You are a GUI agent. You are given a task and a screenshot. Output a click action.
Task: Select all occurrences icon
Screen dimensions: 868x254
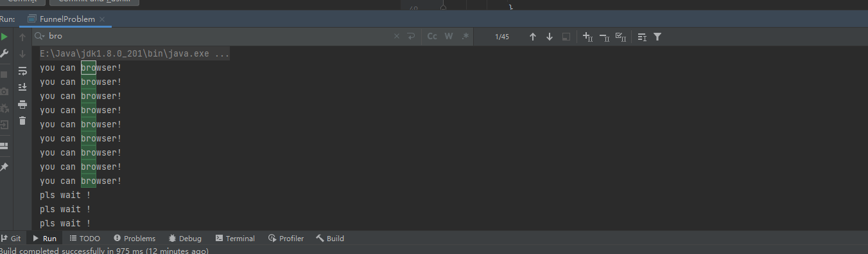coord(621,37)
